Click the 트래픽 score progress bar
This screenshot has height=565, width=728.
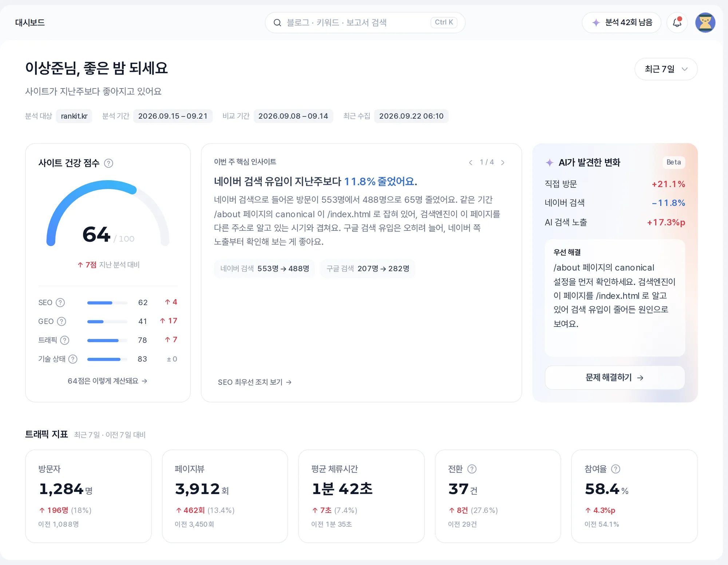[x=107, y=341]
